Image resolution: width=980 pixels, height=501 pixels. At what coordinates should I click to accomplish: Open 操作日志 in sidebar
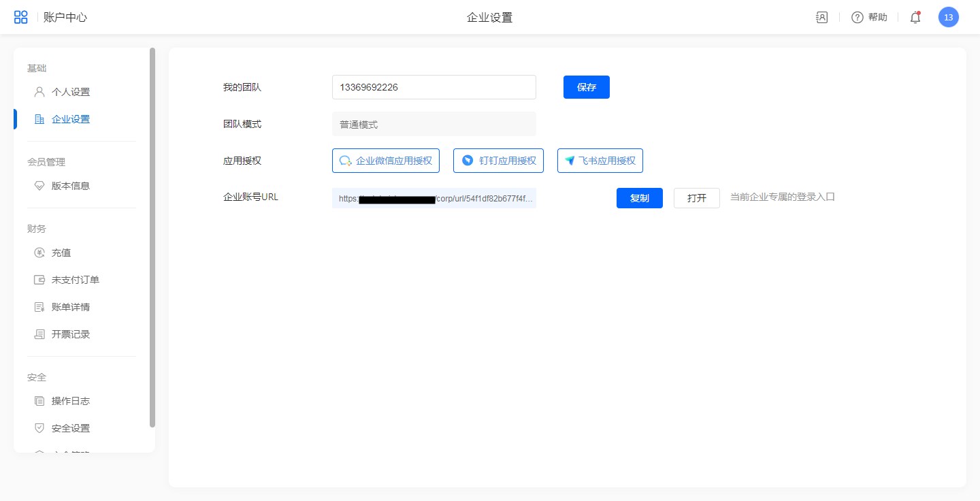[x=71, y=401]
